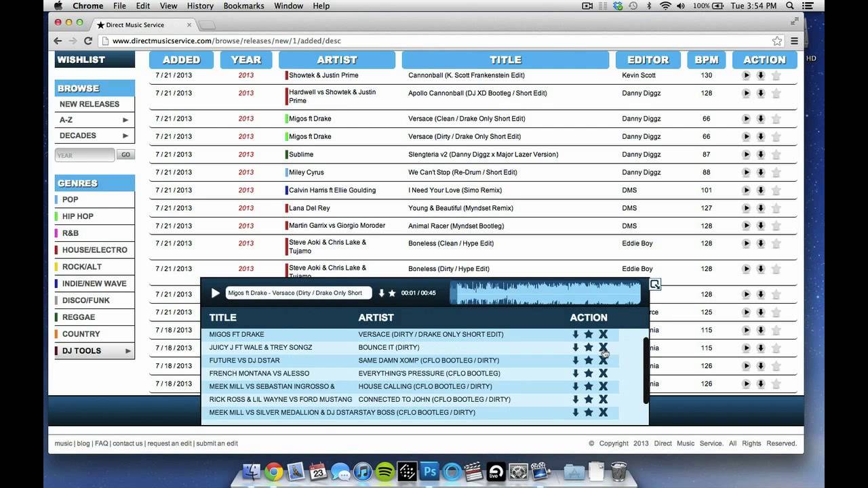
Task: Play Young & Beautiful Myndset Remix
Action: [746, 208]
